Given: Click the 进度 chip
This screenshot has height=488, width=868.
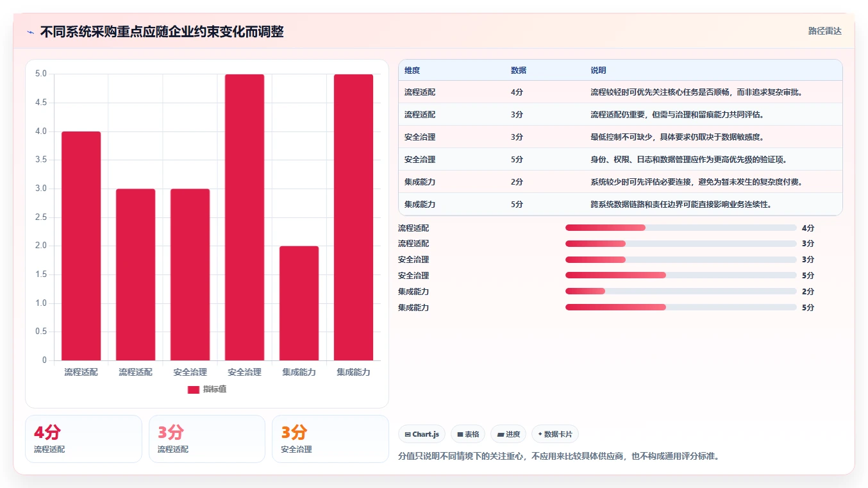Looking at the screenshot, I should coord(508,434).
